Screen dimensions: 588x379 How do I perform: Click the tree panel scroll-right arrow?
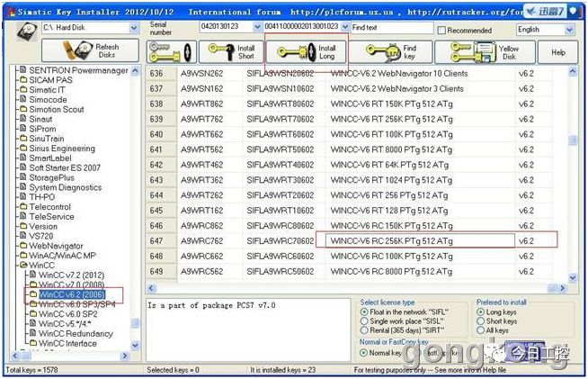125,356
